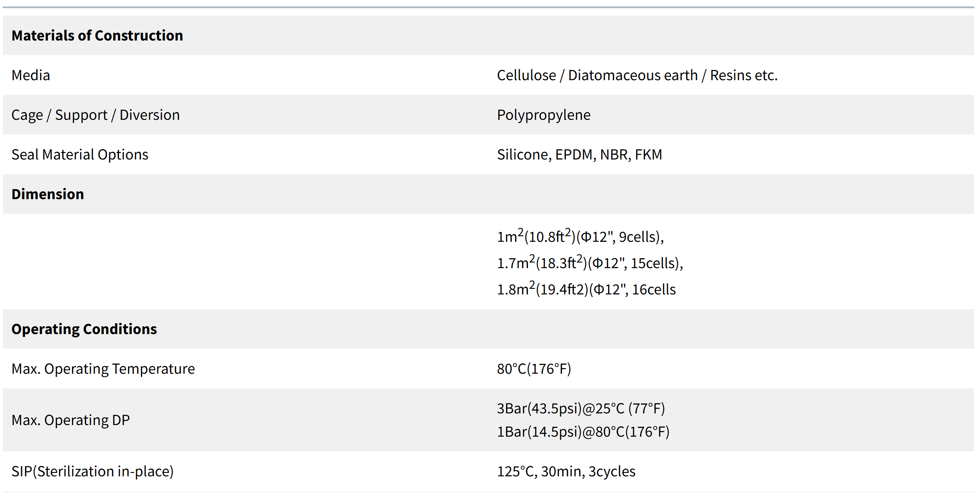Viewport: 980px width, 494px height.
Task: Click the 80°C(176°F) value
Action: [x=534, y=369]
